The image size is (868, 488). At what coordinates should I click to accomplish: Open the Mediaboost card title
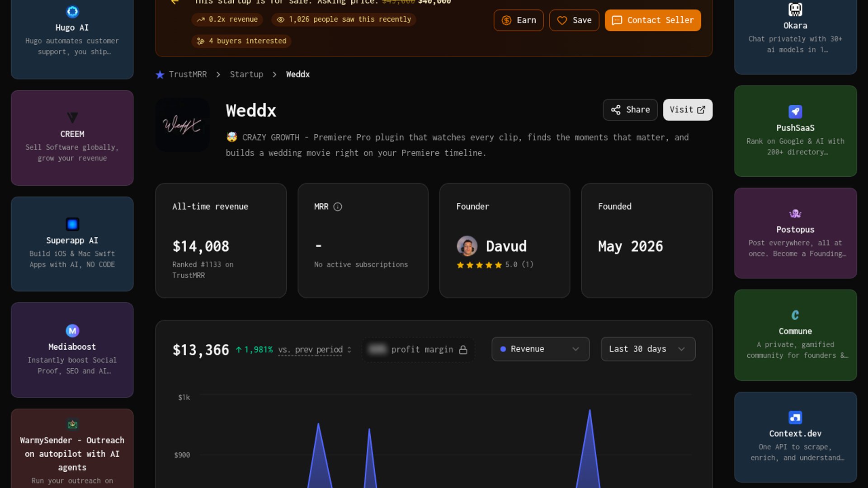point(72,347)
